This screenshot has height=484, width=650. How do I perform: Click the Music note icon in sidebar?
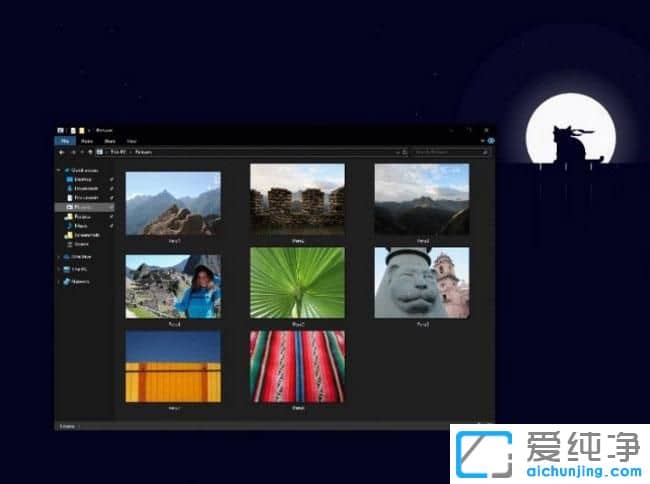[x=70, y=226]
